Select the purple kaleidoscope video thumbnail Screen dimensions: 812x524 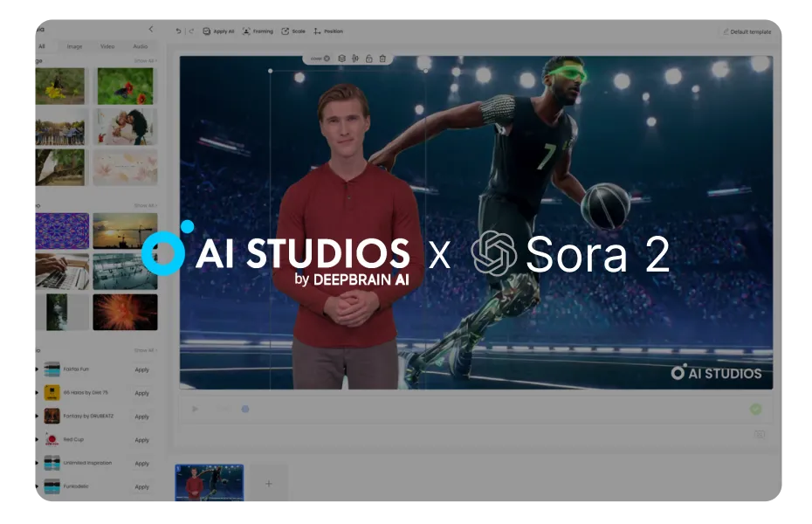coord(62,231)
